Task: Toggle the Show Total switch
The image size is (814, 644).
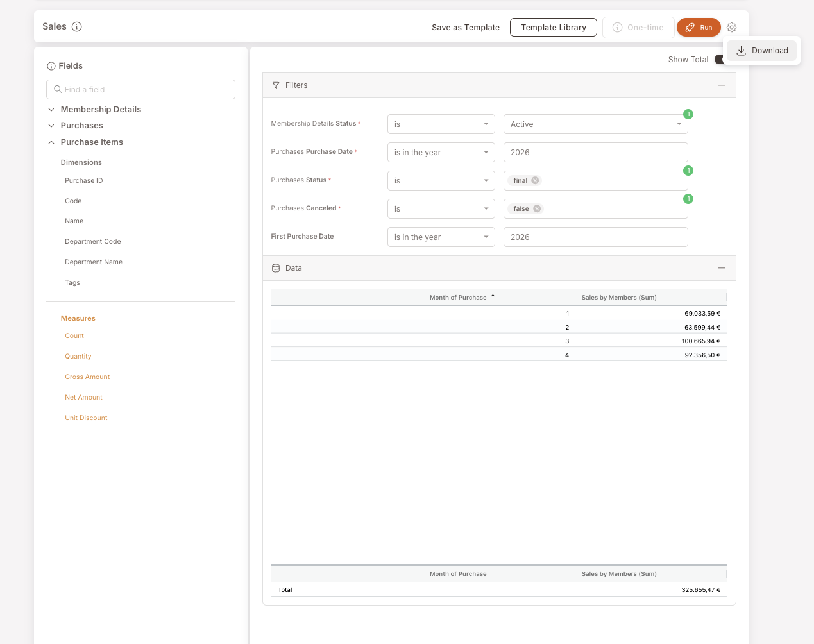Action: (x=720, y=60)
